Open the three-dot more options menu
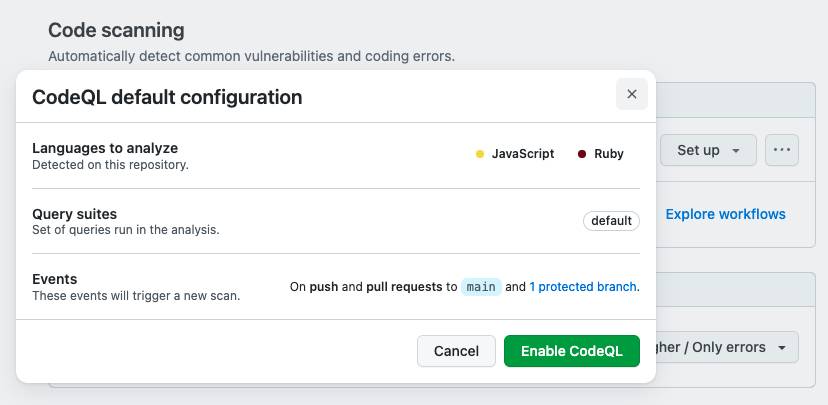Viewport: 828px width, 405px height. point(781,150)
